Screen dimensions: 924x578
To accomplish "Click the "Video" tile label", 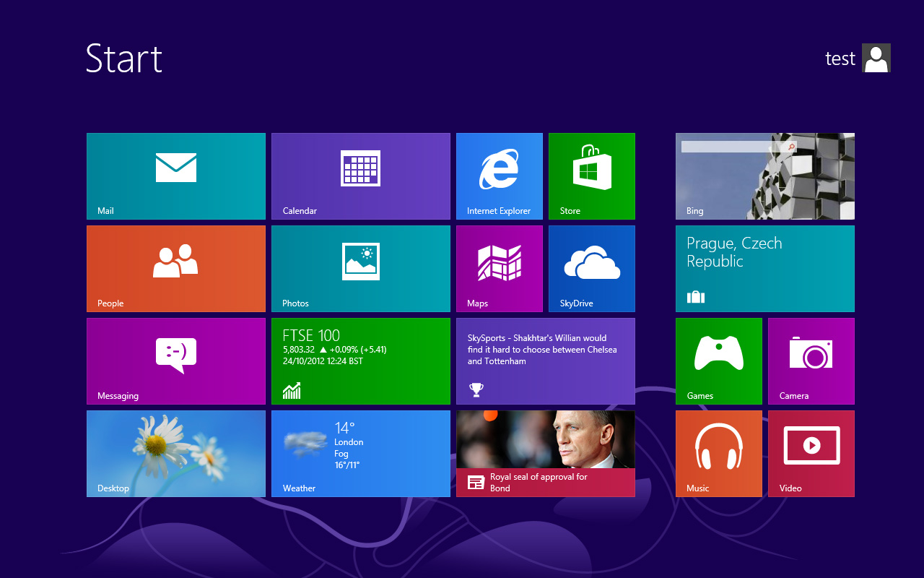I will point(790,488).
